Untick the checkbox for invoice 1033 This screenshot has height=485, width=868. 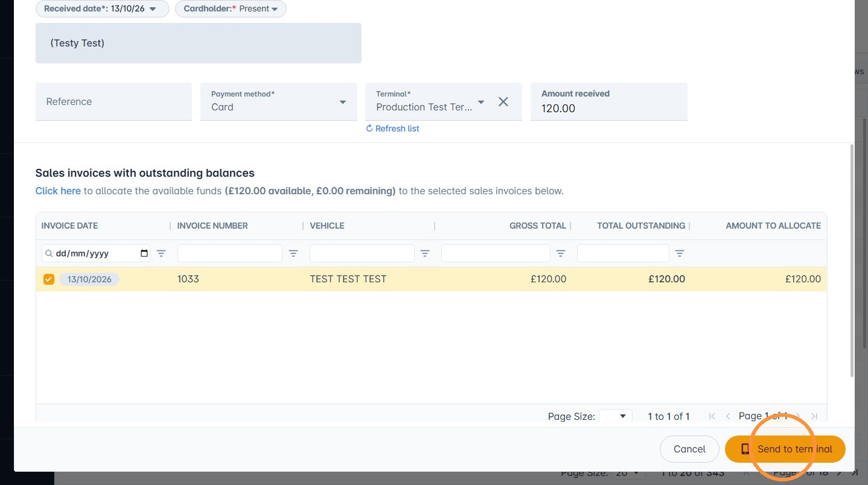tap(49, 279)
